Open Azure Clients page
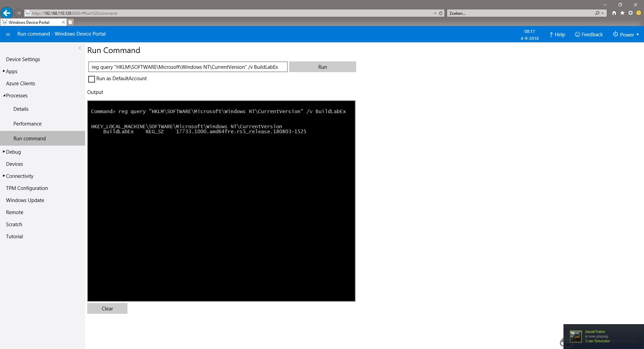Screen dimensions: 644x349 tap(20, 84)
